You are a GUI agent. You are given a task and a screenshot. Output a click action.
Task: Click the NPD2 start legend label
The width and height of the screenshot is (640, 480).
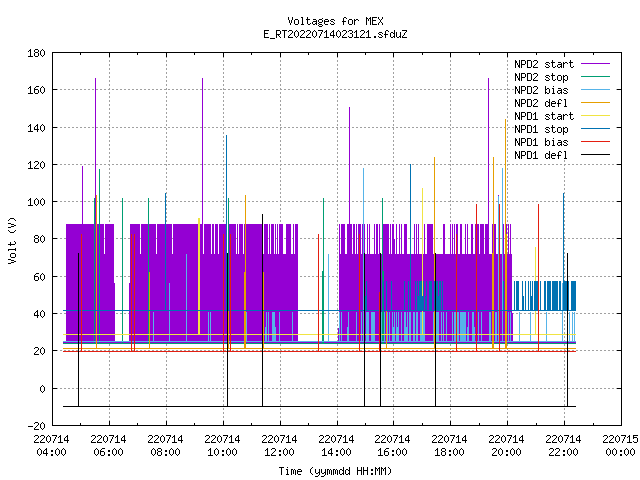[544, 64]
